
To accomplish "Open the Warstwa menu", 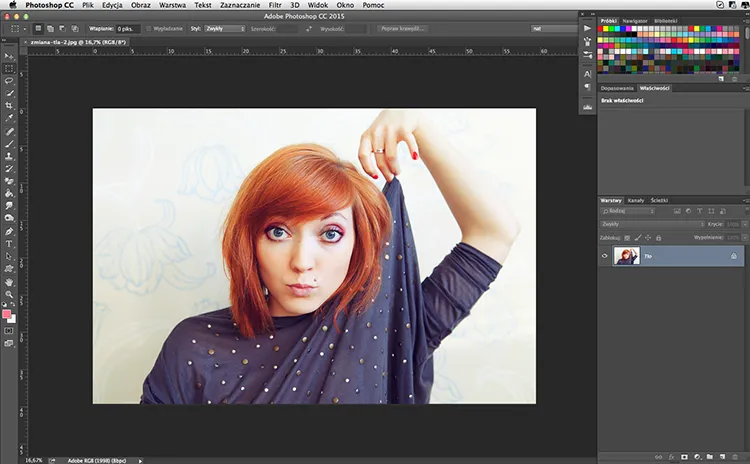I will (x=172, y=5).
